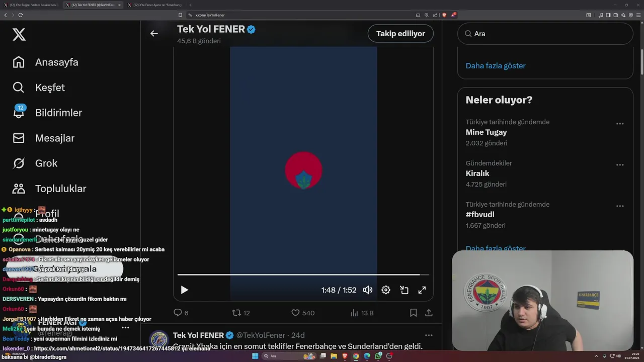Click the zoom magnifier icon in address bar
Viewport: 644px width, 362px height.
tap(427, 15)
